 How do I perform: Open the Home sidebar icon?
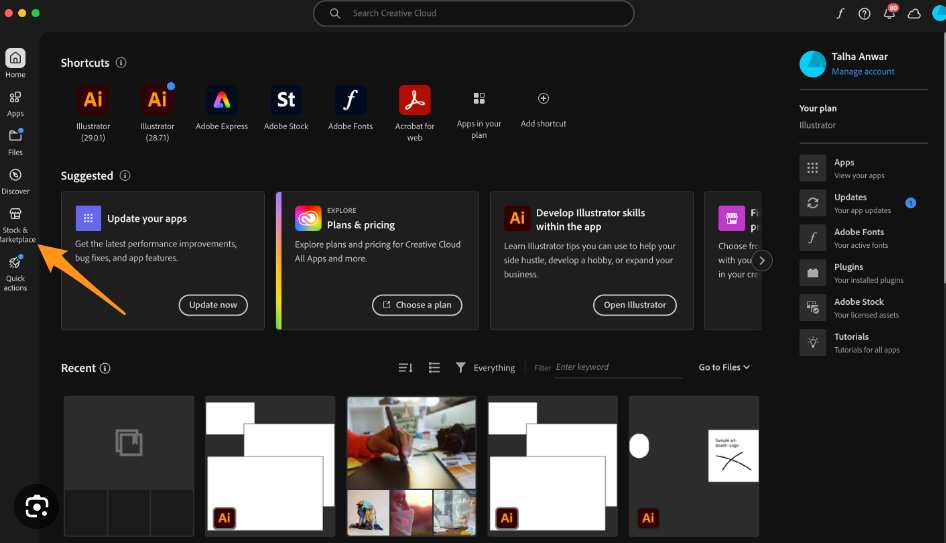[15, 59]
